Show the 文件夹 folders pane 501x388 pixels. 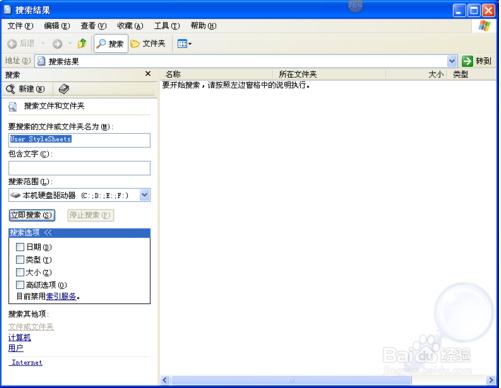click(x=148, y=44)
